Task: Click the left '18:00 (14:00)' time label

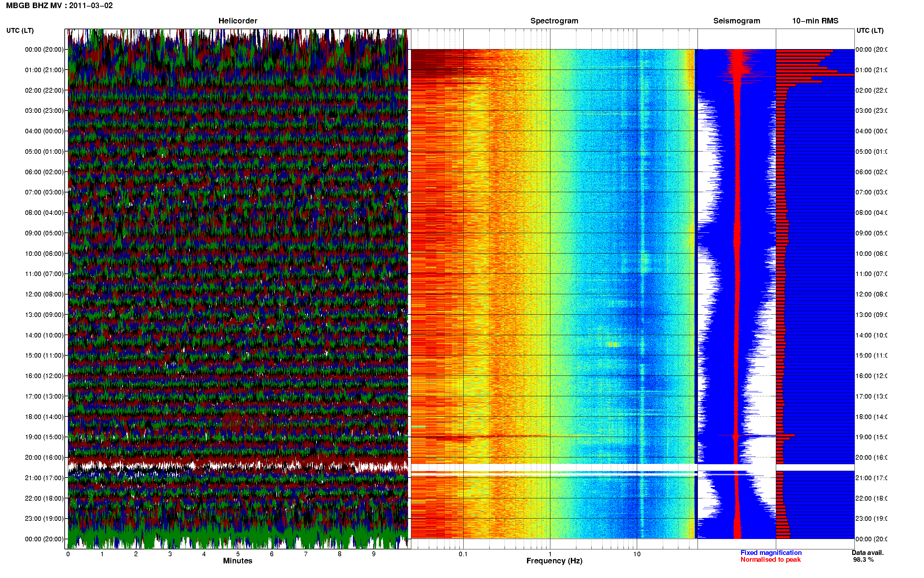Action: (44, 417)
